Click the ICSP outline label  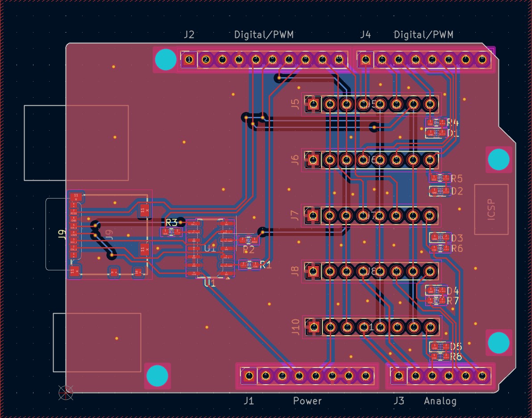click(x=491, y=209)
